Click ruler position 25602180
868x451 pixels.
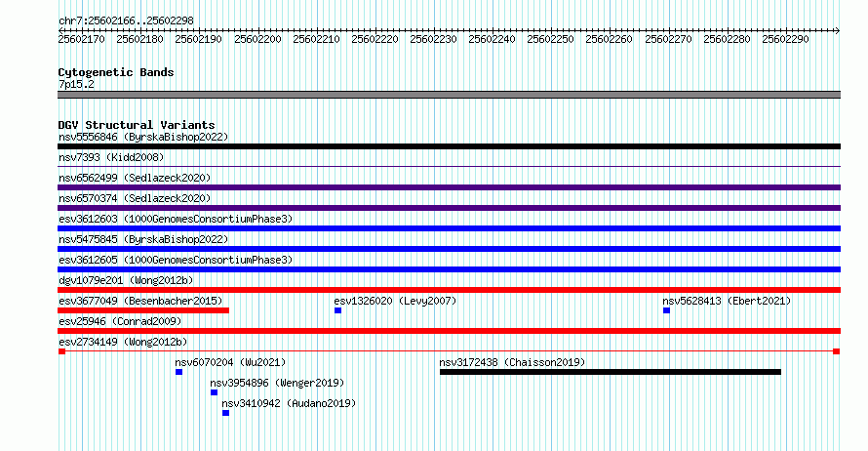pyautogui.click(x=140, y=39)
